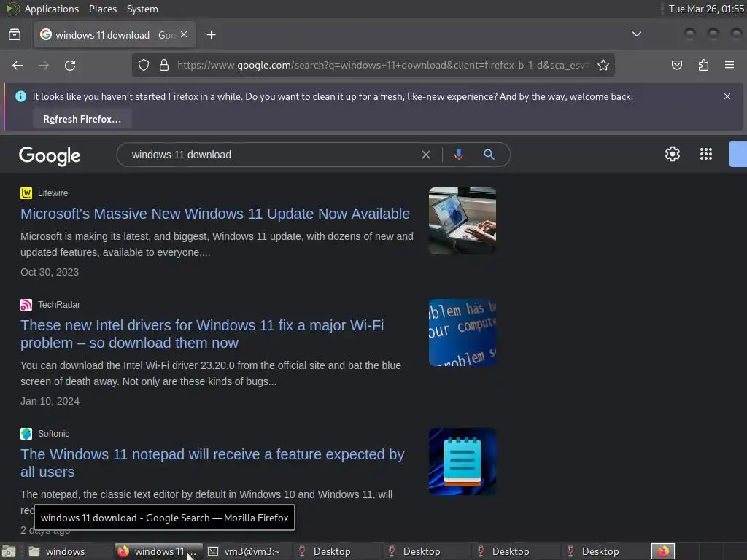
Task: Open the Google apps grid
Action: (705, 155)
